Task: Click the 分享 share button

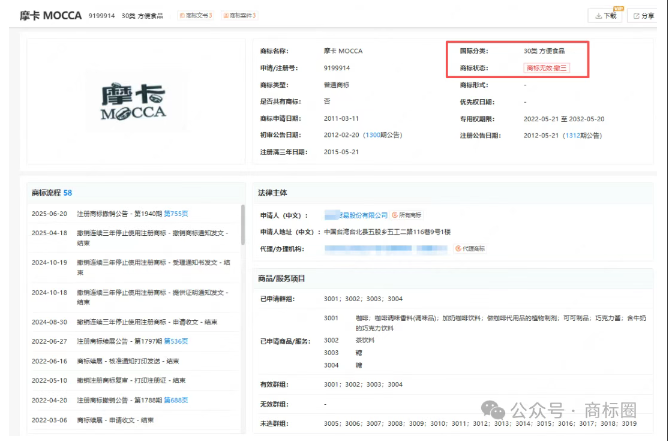Action: (x=640, y=16)
